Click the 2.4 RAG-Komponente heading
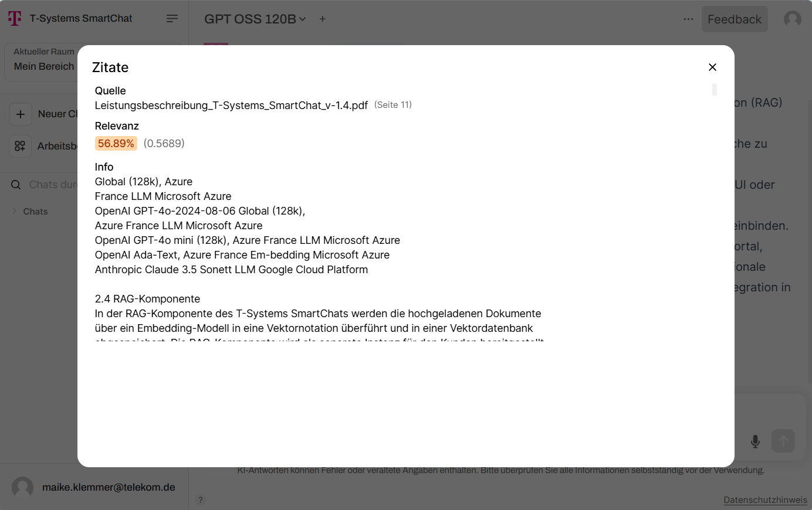The width and height of the screenshot is (812, 510). tap(147, 299)
